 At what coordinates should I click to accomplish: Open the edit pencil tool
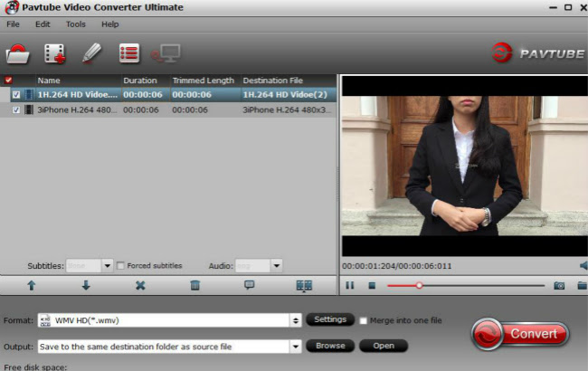[91, 52]
